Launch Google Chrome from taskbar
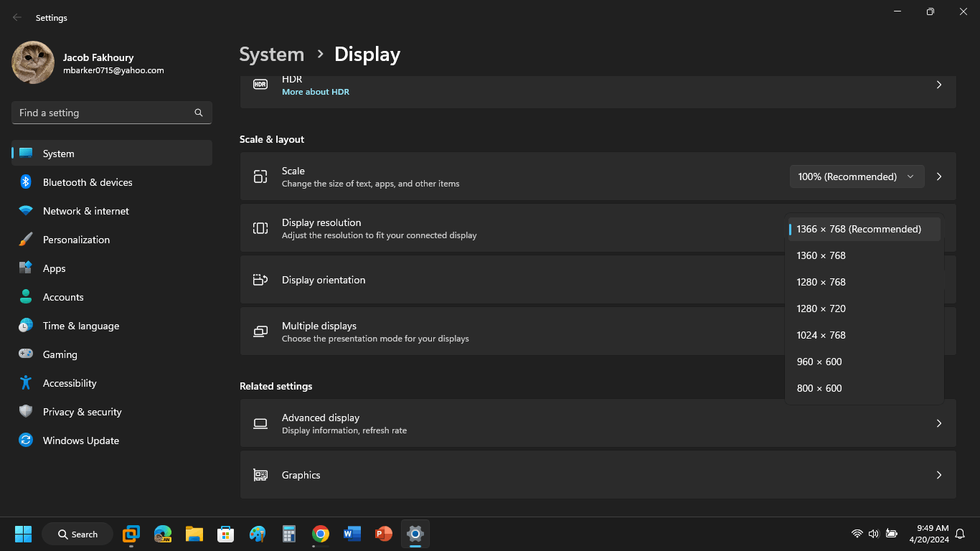The height and width of the screenshot is (551, 980). tap(321, 534)
